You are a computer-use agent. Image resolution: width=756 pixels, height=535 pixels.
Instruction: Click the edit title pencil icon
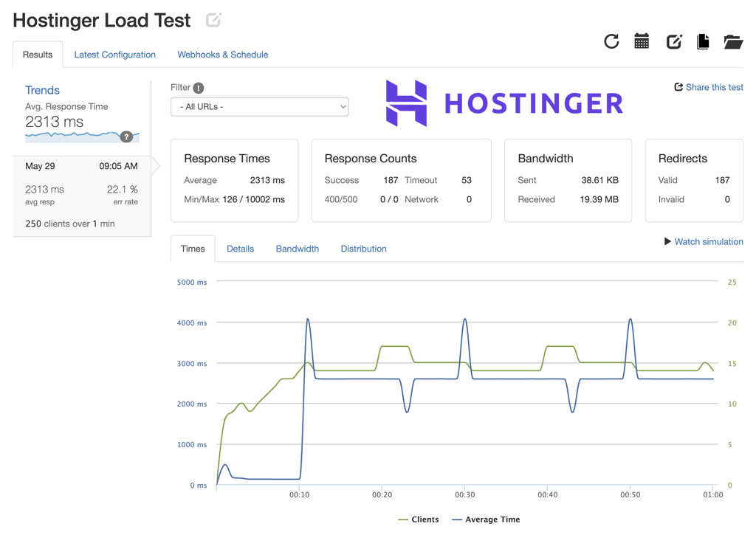(213, 20)
